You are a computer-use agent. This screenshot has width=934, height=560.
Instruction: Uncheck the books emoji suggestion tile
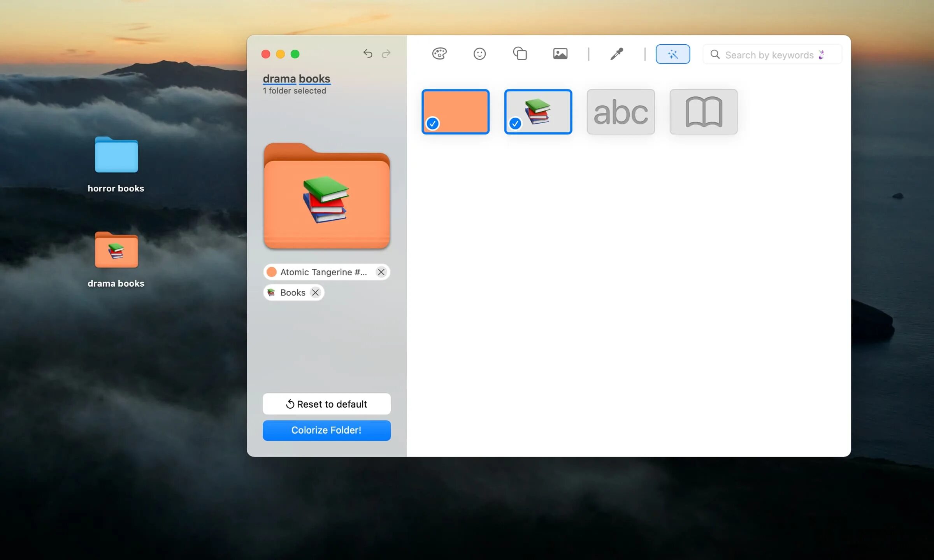click(538, 112)
